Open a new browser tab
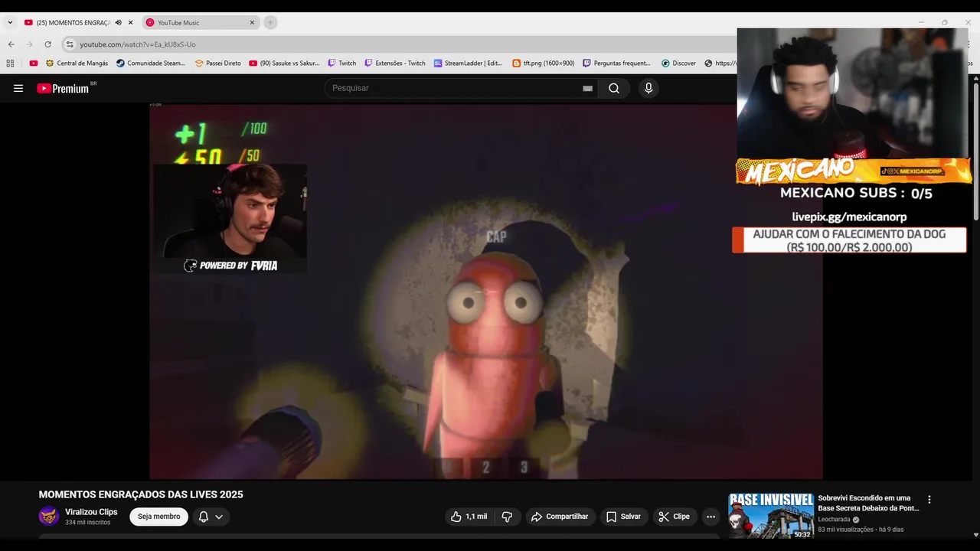 coord(270,22)
